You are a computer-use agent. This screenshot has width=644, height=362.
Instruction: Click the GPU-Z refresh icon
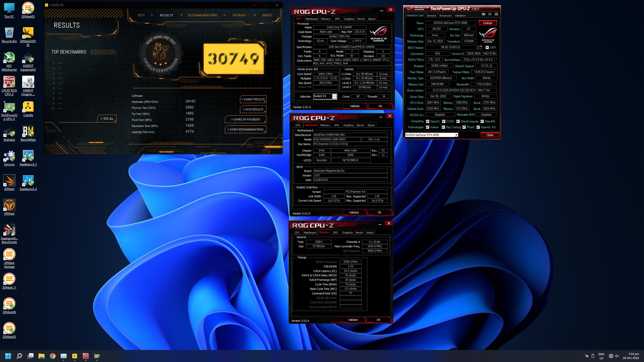(490, 14)
